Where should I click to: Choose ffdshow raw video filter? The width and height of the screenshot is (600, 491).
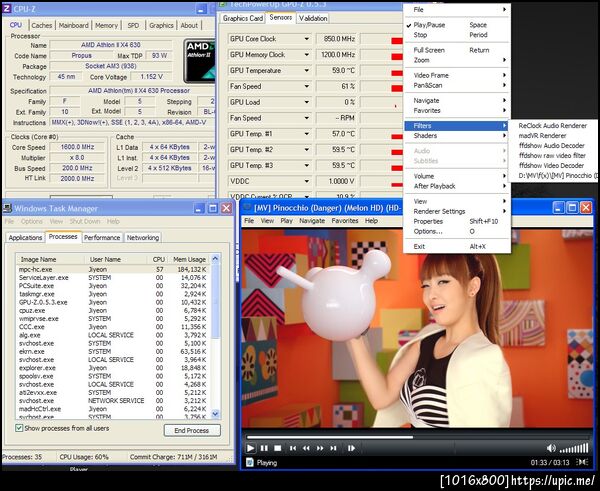pos(552,155)
